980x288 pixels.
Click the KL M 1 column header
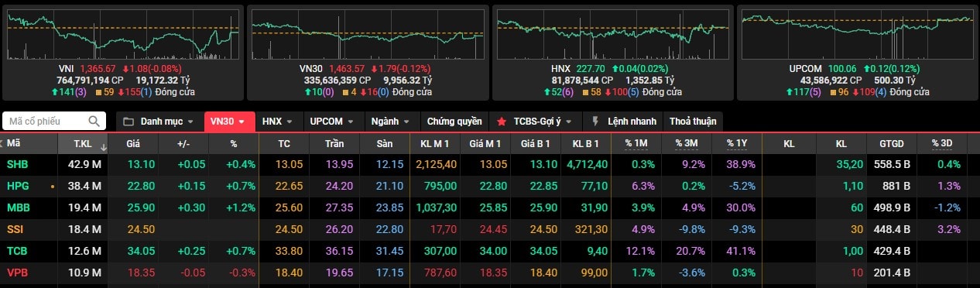pyautogui.click(x=435, y=143)
